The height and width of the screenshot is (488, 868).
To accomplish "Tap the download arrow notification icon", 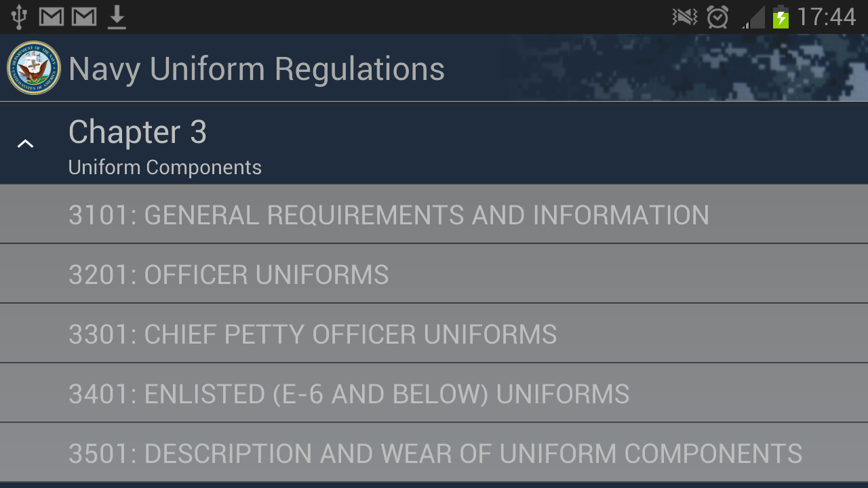I will [x=117, y=16].
